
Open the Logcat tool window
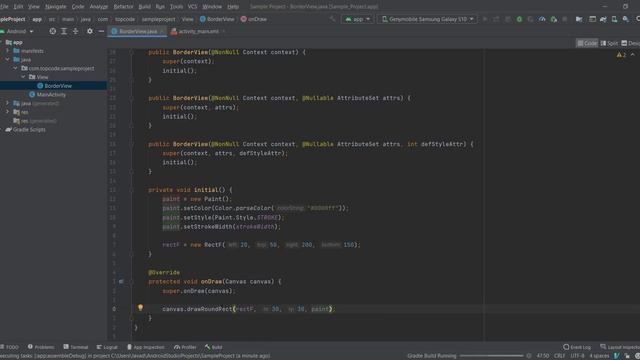[107, 347]
